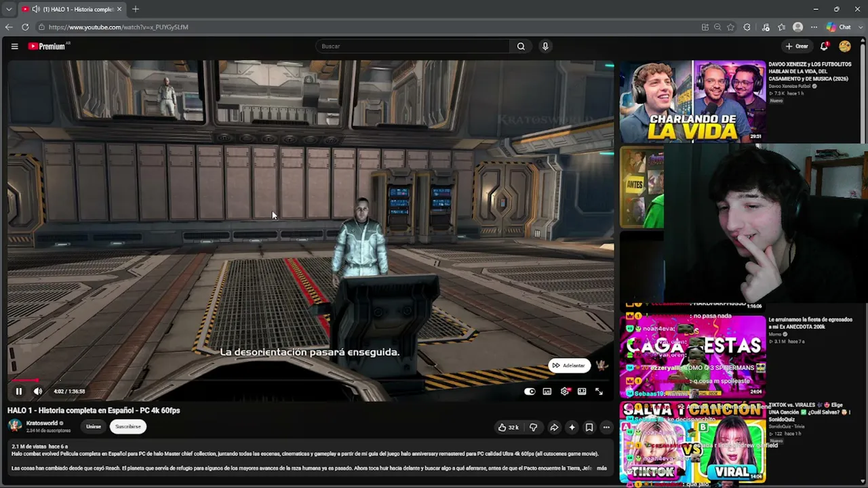Open Copilot Chat in the browser
The height and width of the screenshot is (488, 868).
tap(839, 27)
